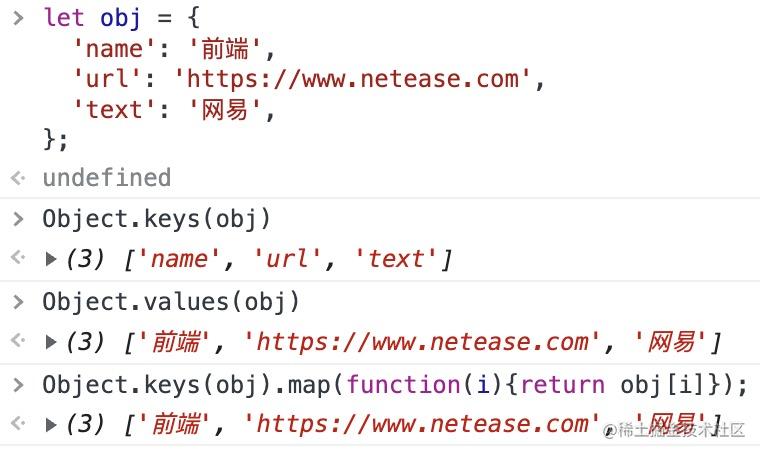Screen dimensions: 760x454
Task: Click the input chevron beside Object.keys(obj).map line
Action: click(x=18, y=385)
